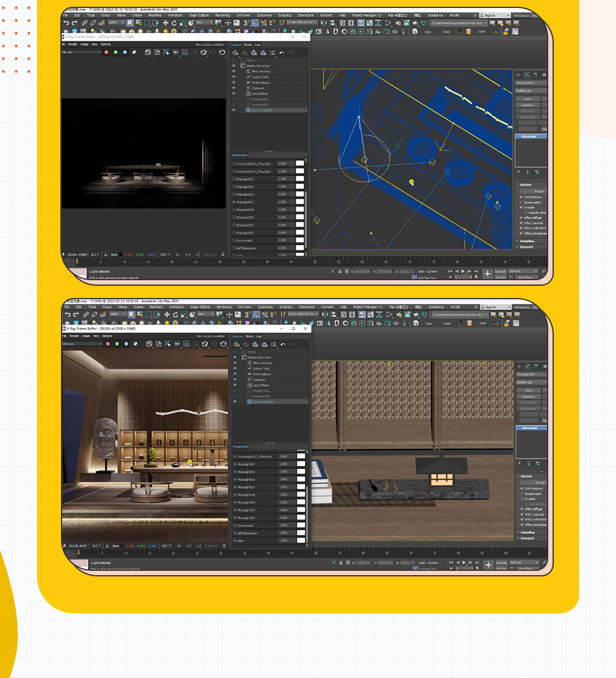Hide Exposure layer in upper Layers panel
This screenshot has width=616, height=678.
coord(234,88)
